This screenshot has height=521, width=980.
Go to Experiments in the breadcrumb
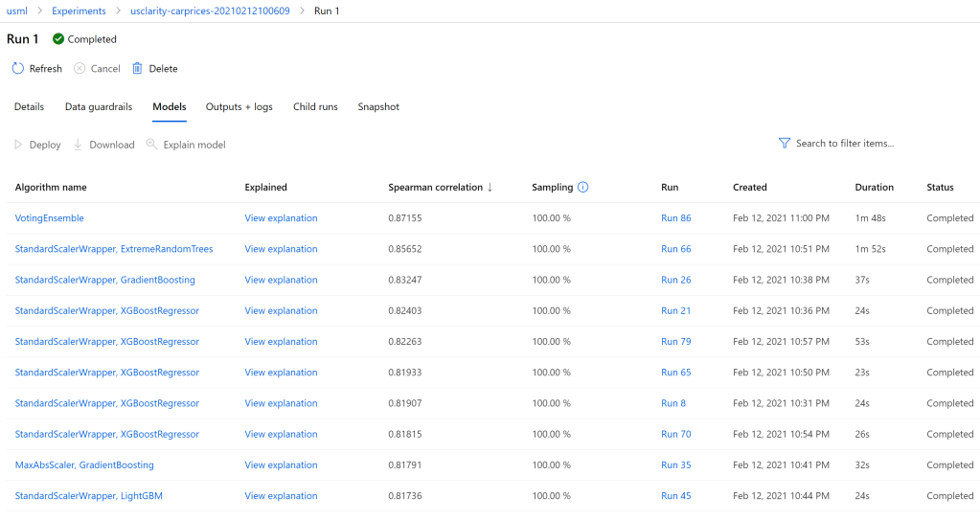click(79, 11)
